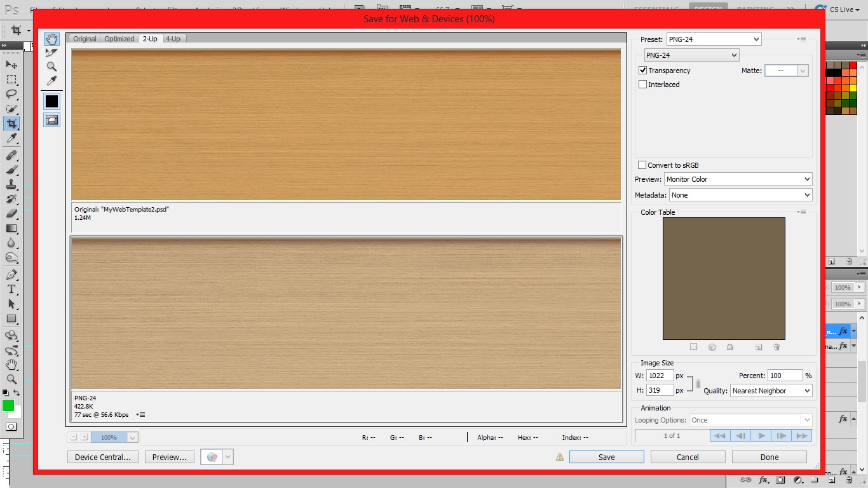Select the Eyedropper tool in dialog toolbar

coord(51,81)
